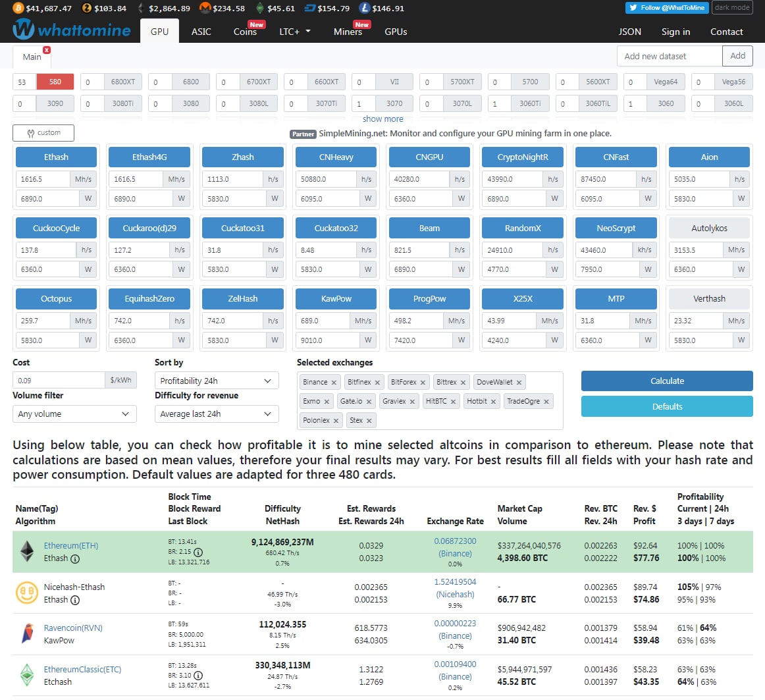Close the Main dataset tab with red X

pyautogui.click(x=47, y=50)
